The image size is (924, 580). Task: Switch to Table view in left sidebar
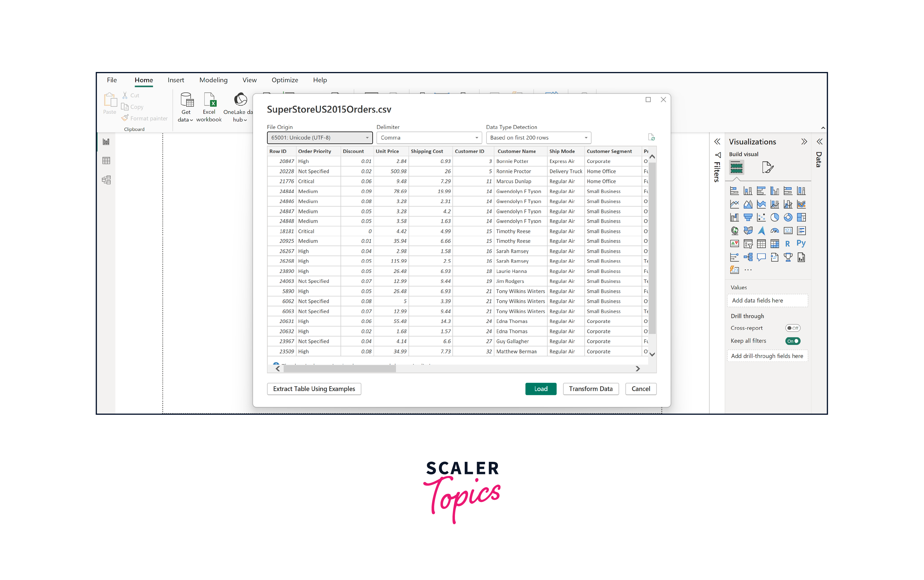[x=106, y=160]
